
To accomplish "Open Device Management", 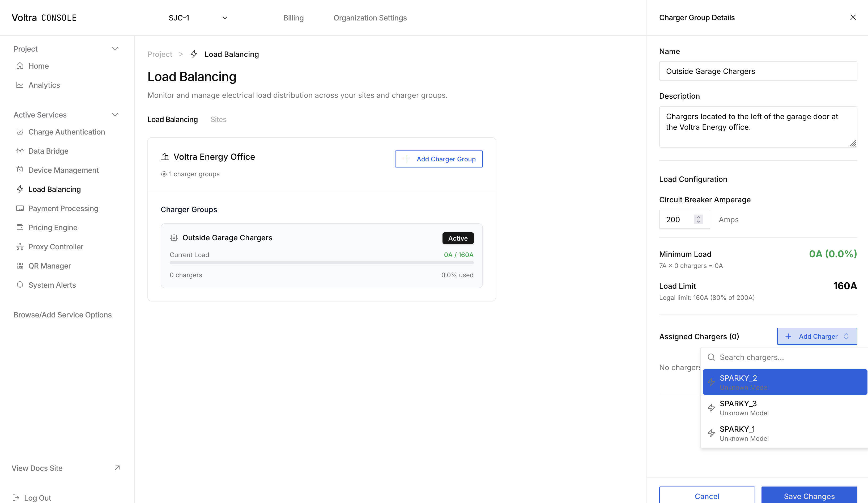I will tap(63, 170).
